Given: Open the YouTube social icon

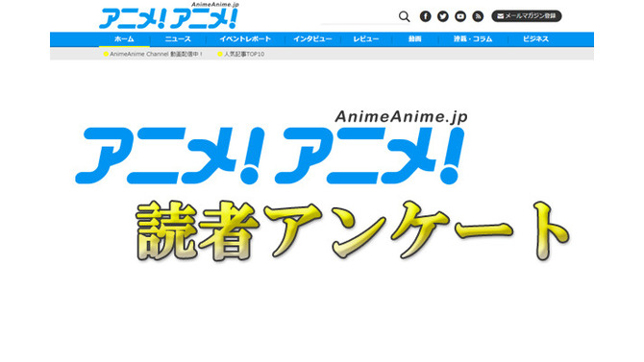Looking at the screenshot, I should click(460, 16).
